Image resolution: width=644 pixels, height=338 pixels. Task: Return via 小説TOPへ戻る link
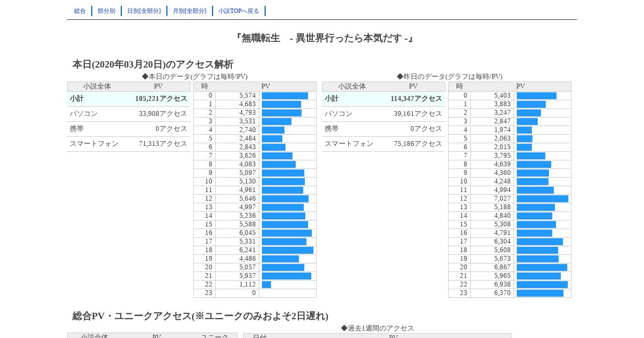pyautogui.click(x=239, y=11)
